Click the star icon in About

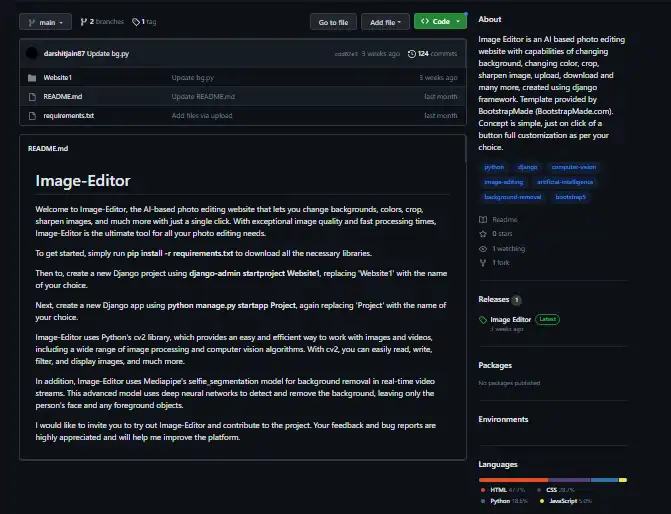483,234
